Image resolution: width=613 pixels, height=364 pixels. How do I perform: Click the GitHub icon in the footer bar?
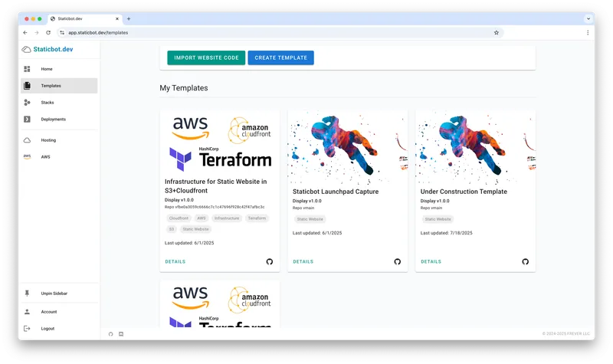point(110,334)
